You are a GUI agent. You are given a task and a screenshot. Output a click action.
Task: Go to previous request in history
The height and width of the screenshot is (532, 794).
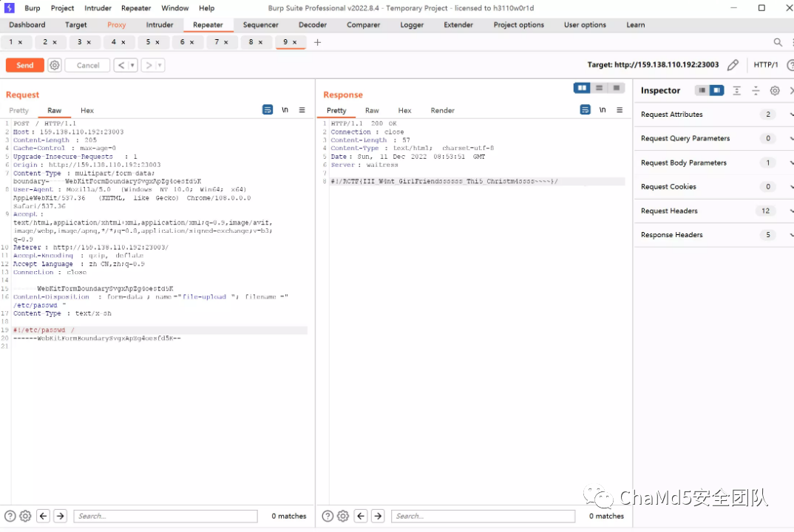point(121,65)
